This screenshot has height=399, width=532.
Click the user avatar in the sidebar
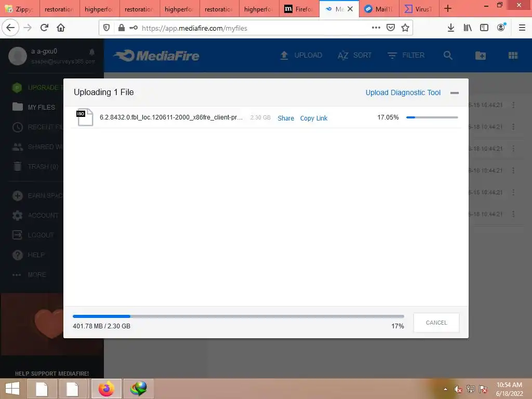[18, 56]
